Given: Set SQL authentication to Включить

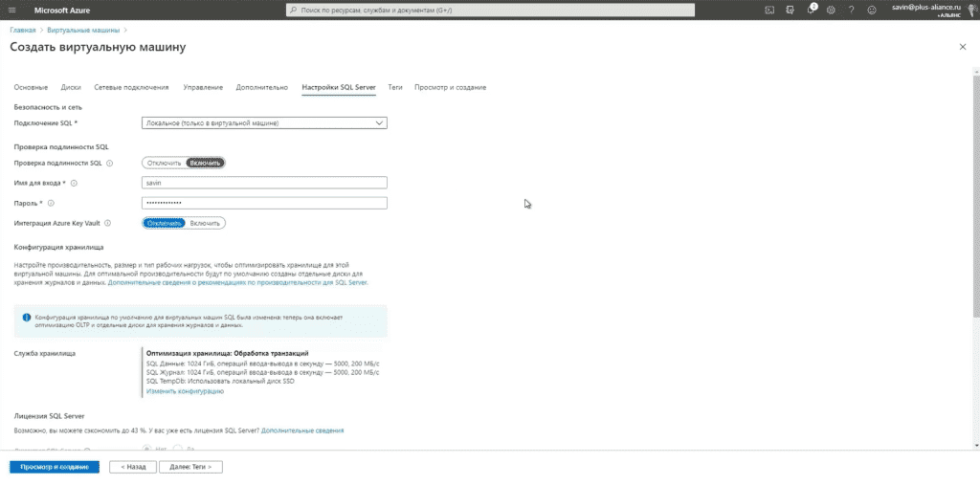Looking at the screenshot, I should 205,164.
